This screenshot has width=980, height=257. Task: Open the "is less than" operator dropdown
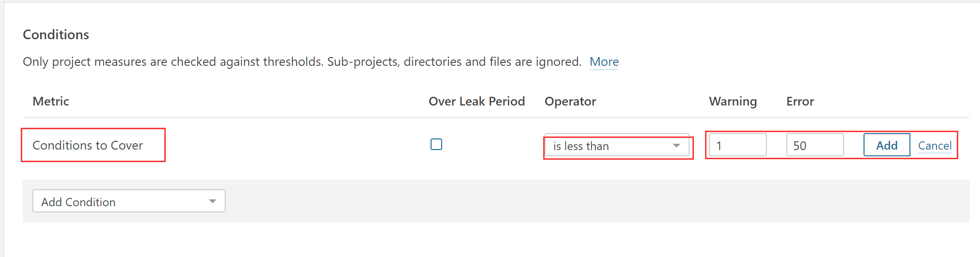(x=609, y=146)
